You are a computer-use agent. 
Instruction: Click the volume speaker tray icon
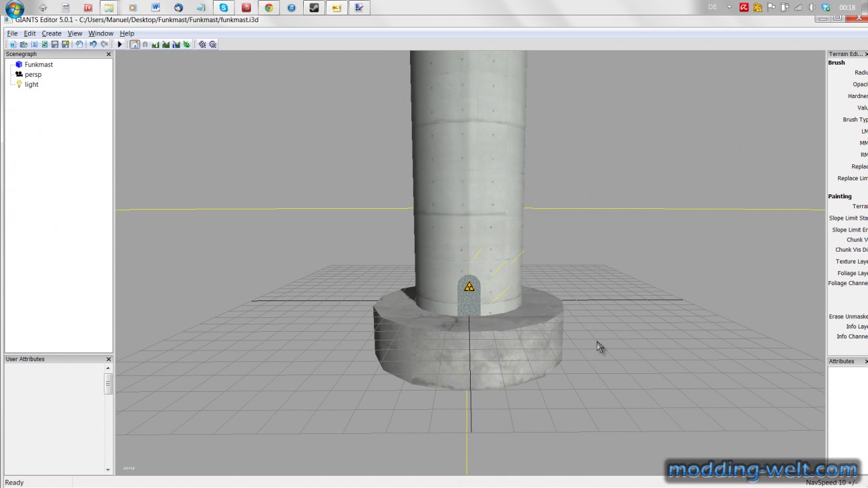tap(811, 7)
